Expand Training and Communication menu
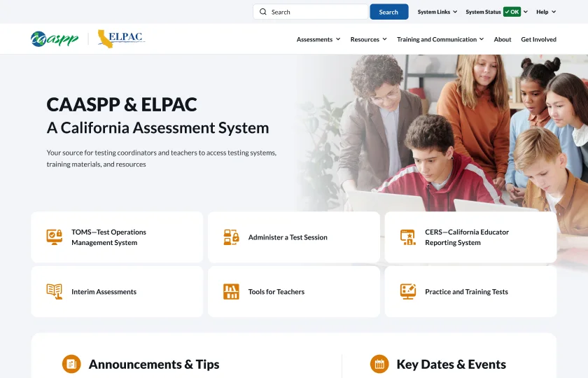The height and width of the screenshot is (378, 588). coord(440,40)
